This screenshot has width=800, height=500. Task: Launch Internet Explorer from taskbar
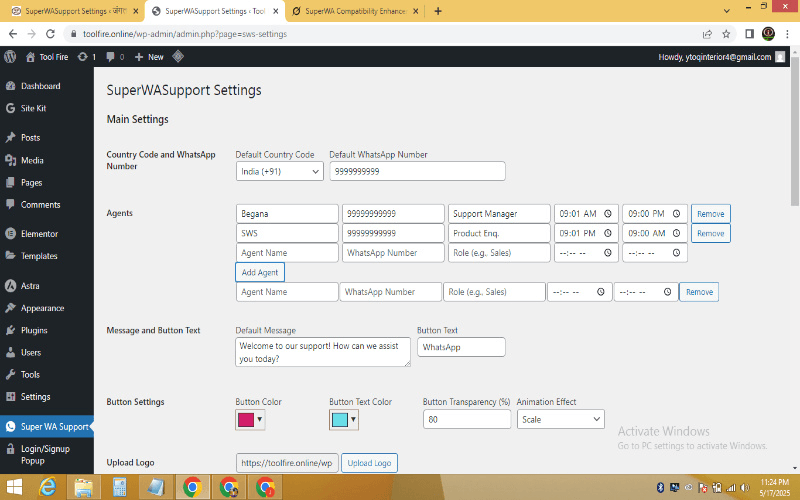point(47,488)
